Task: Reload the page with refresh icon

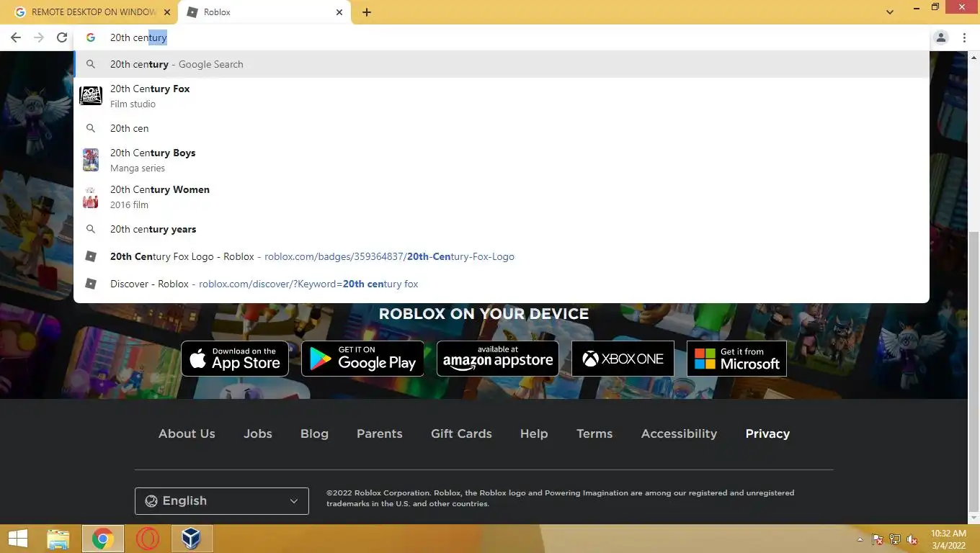Action: [62, 37]
